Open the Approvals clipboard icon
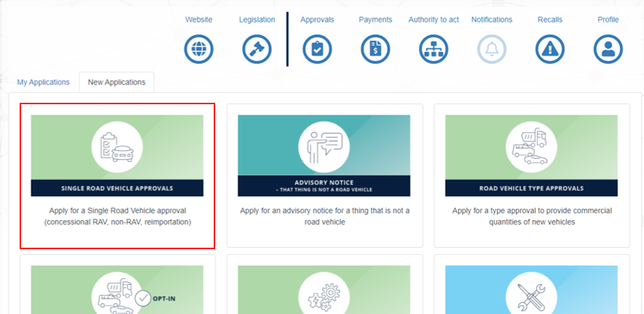Screen dimensions: 644x314 (x=317, y=49)
